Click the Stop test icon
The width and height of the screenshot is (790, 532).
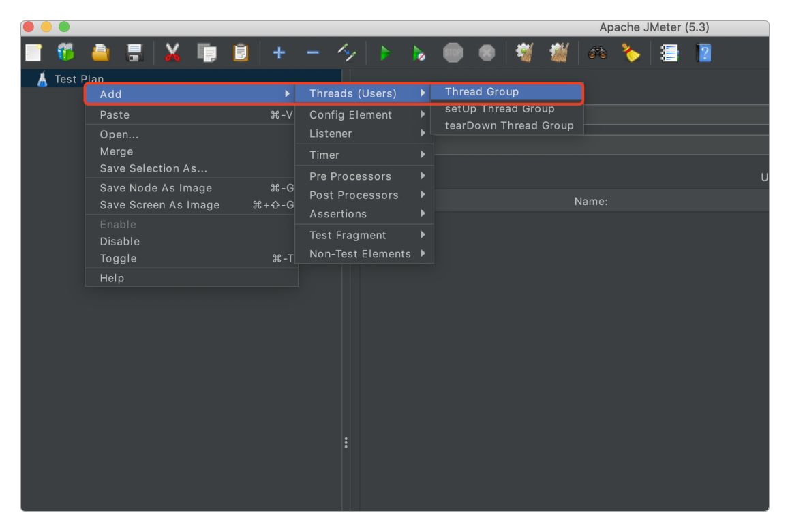[x=453, y=52]
